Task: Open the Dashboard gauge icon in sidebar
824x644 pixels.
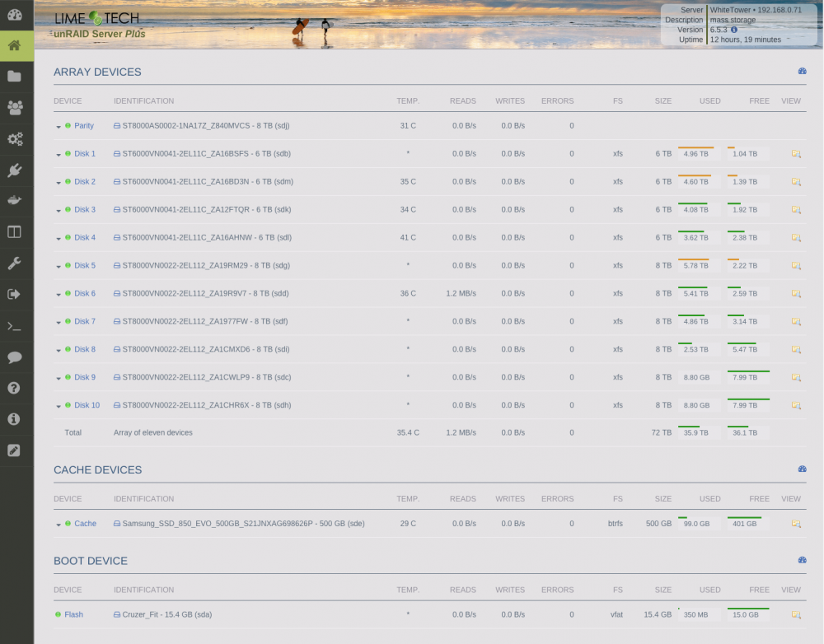Action: [x=15, y=15]
